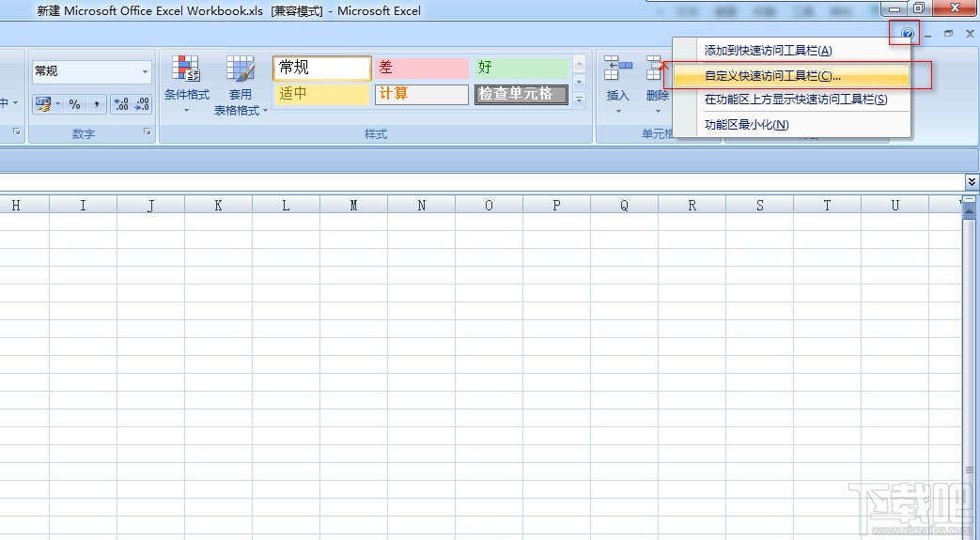
Task: Open the number format dialog launcher (数字)
Action: [x=147, y=131]
